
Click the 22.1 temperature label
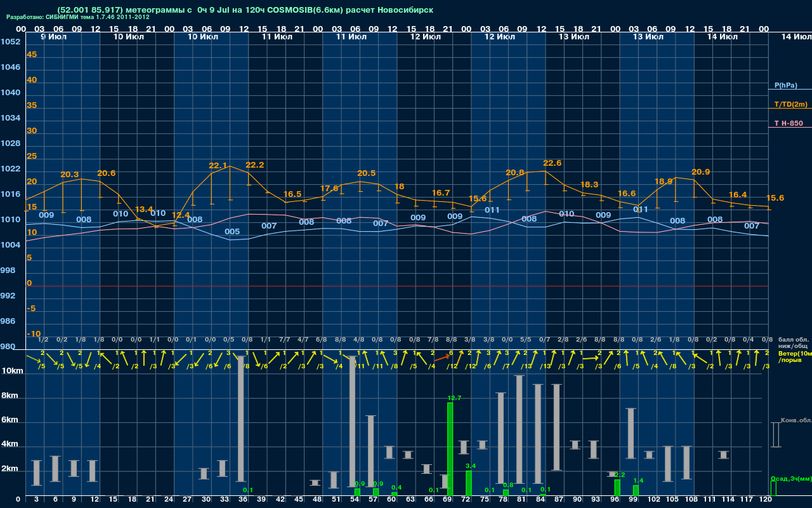coord(218,166)
